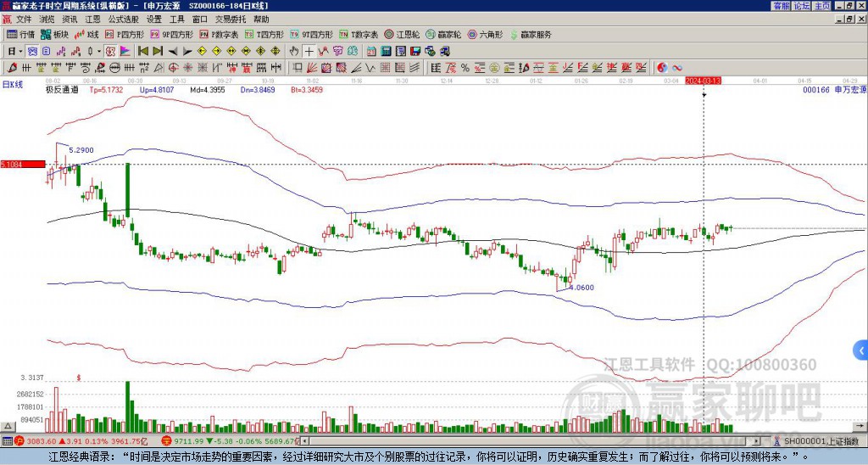
Task: Open the 资讯 menu
Action: pos(70,20)
